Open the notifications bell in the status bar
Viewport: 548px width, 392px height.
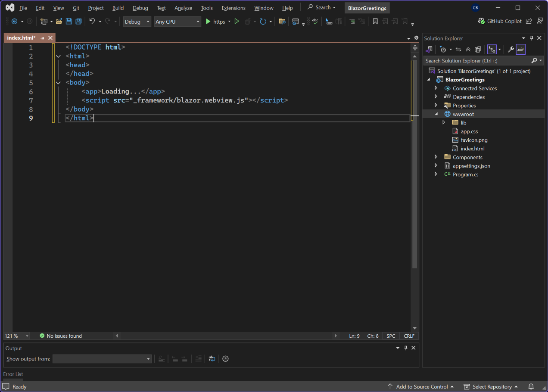(x=531, y=386)
